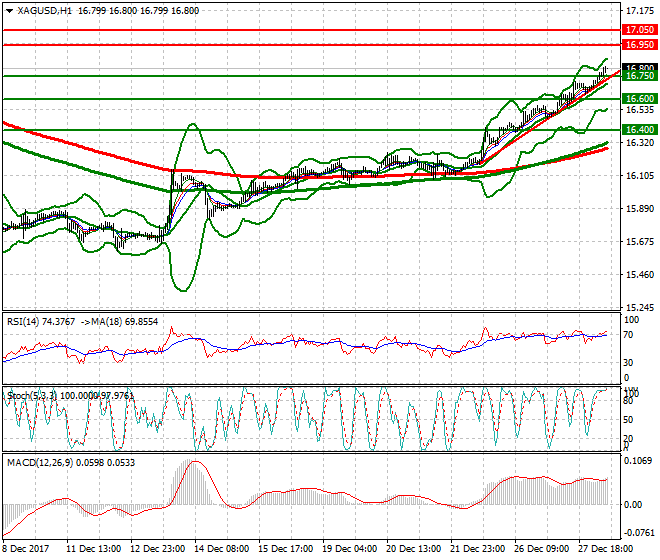Click the 15 Dec 17:00 time label

tap(286, 549)
